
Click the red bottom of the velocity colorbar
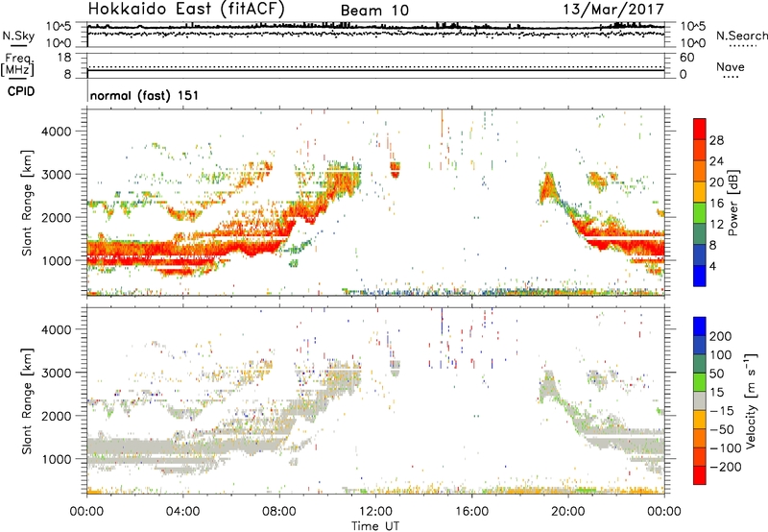click(x=700, y=475)
